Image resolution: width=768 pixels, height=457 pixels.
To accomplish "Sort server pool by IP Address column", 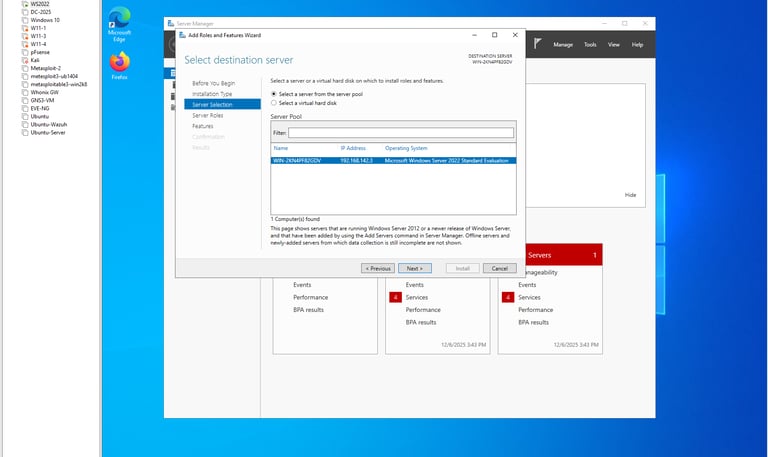I will [353, 148].
